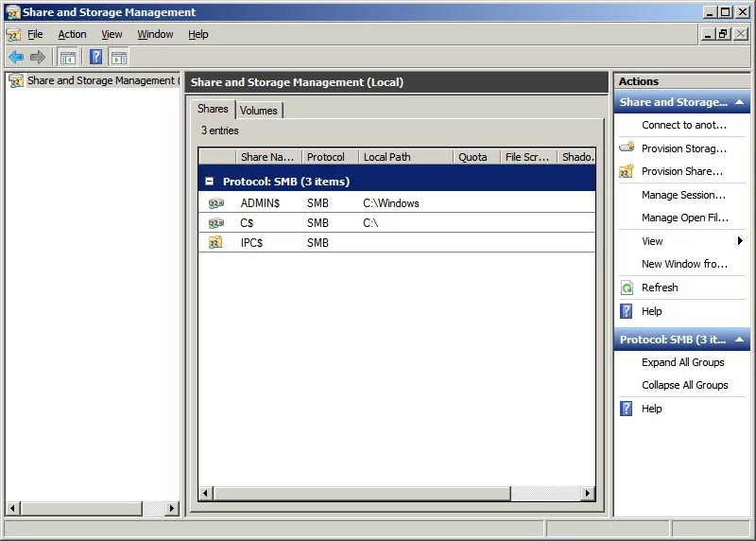756x541 pixels.
Task: Click Collapse All Groups
Action: [x=684, y=385]
